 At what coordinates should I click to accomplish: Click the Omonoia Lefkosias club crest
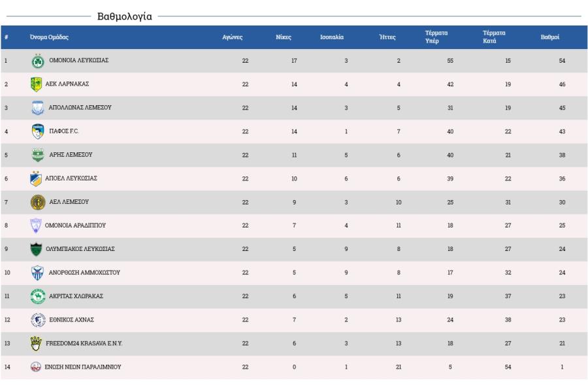coord(37,61)
